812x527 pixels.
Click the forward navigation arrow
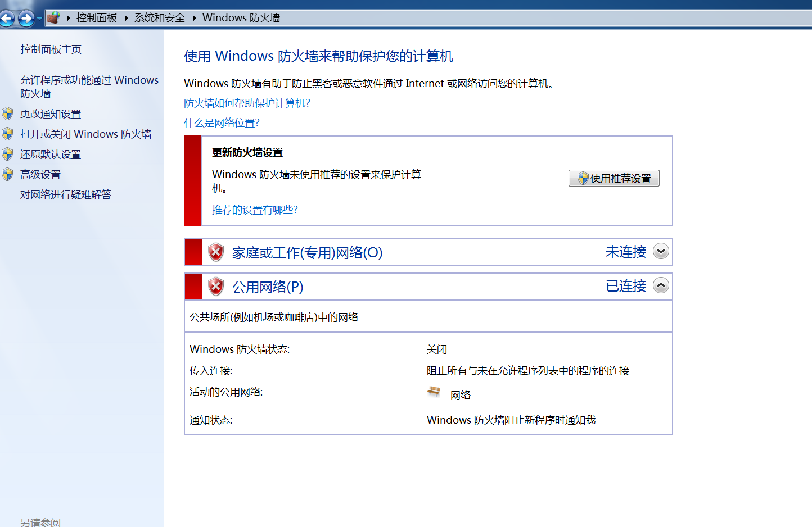tap(26, 18)
